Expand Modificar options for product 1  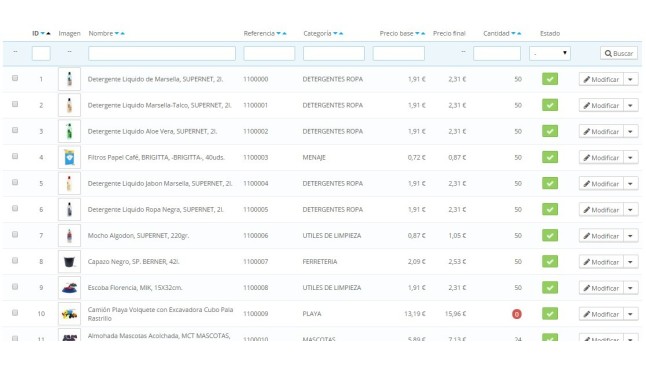(x=631, y=79)
